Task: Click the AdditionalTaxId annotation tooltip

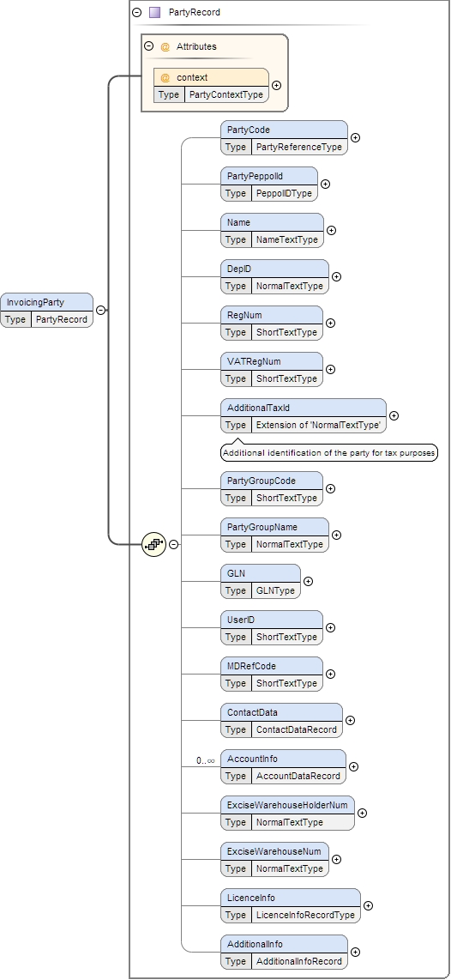Action: 329,452
